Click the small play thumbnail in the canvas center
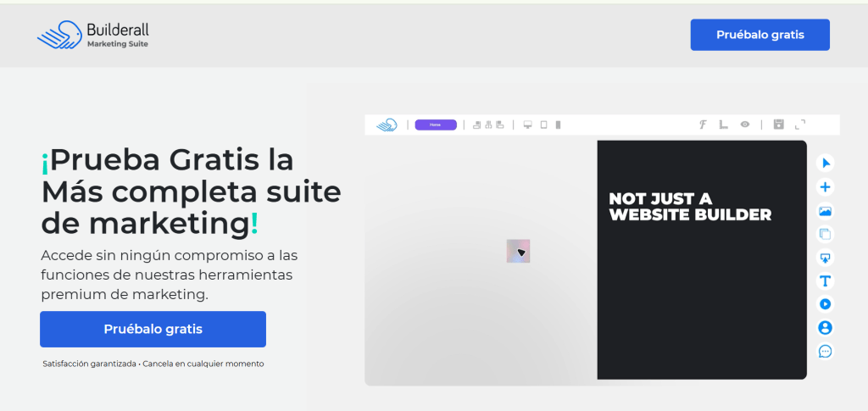The image size is (868, 411). point(518,251)
